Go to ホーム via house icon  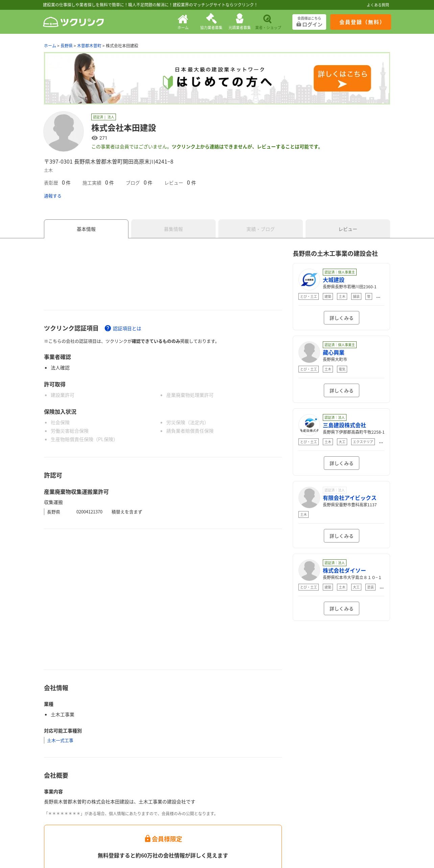pyautogui.click(x=183, y=22)
